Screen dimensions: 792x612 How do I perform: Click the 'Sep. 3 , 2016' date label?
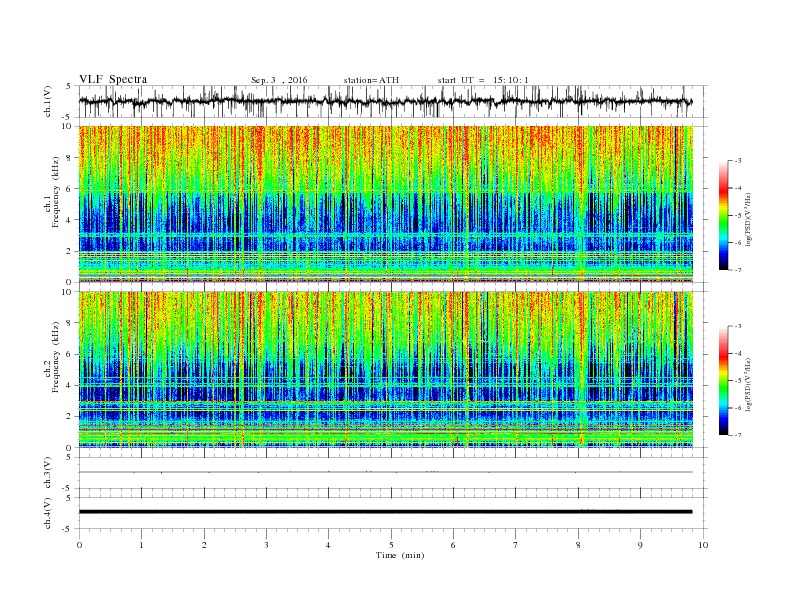[x=279, y=80]
